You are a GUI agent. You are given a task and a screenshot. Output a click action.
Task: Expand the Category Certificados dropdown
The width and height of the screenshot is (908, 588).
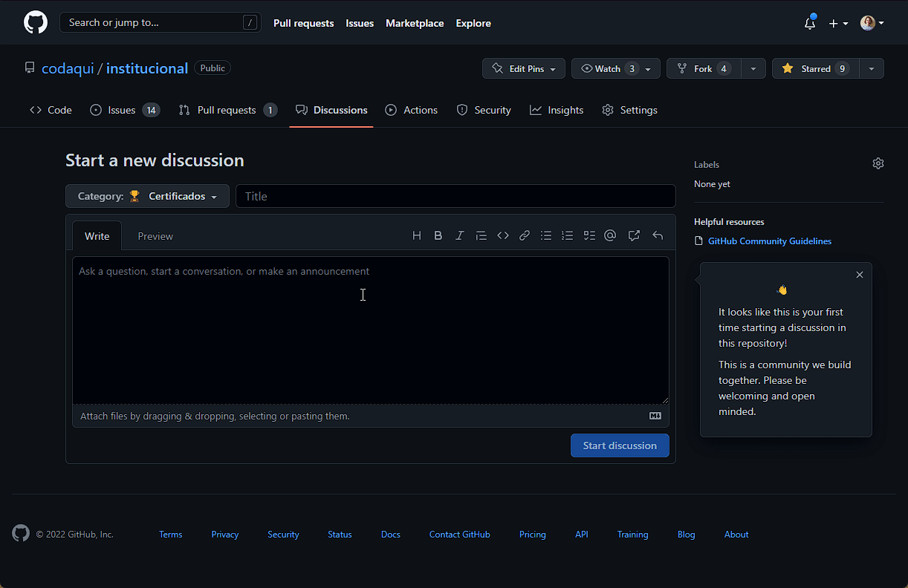147,197
